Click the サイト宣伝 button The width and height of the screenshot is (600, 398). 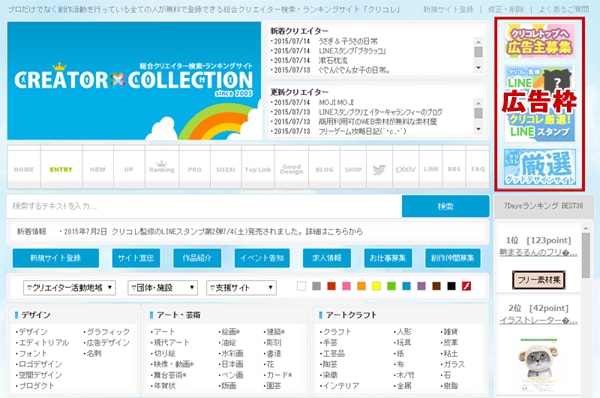(136, 258)
